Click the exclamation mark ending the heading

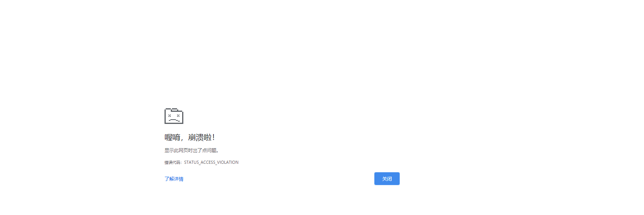click(213, 137)
